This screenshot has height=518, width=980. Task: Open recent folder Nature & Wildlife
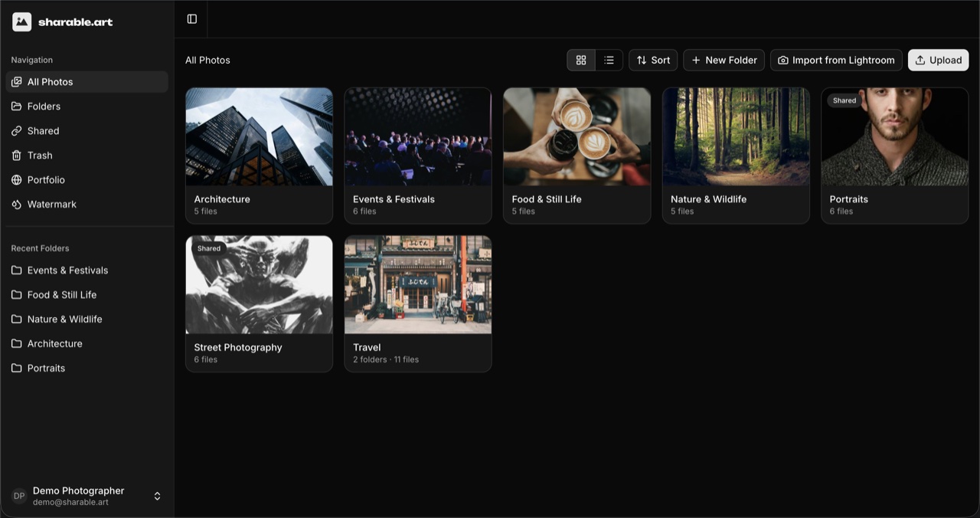(87, 320)
